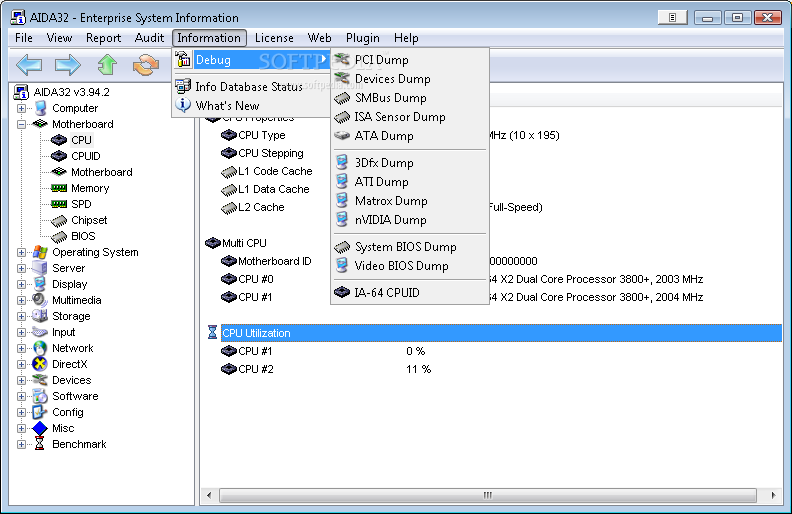Open the Web menu
Screen dimensions: 792x514
click(x=319, y=38)
